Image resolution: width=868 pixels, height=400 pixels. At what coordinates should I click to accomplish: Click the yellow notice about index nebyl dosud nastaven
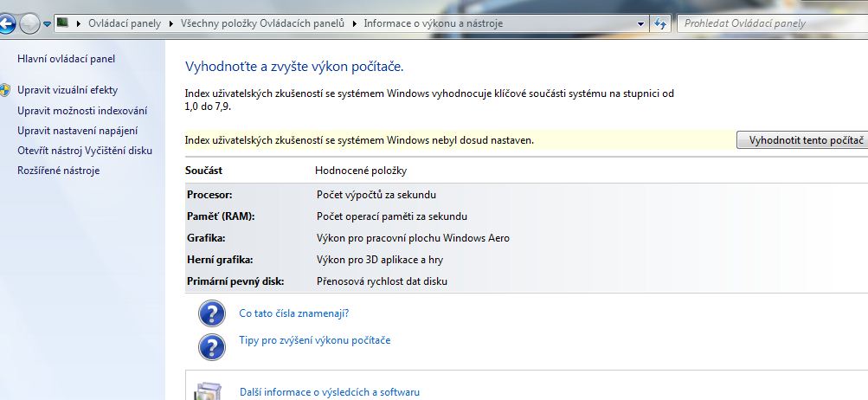(x=359, y=140)
